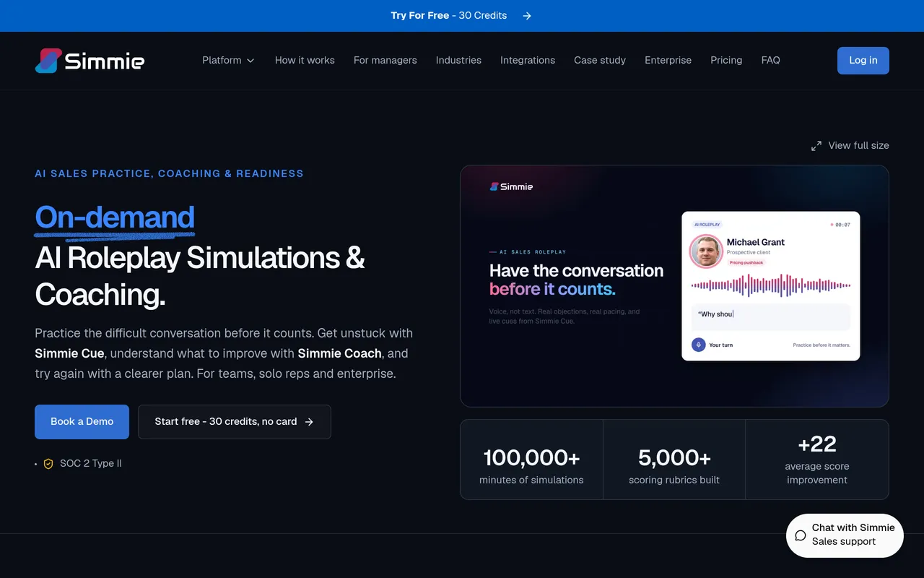Click View full size text link

click(858, 145)
